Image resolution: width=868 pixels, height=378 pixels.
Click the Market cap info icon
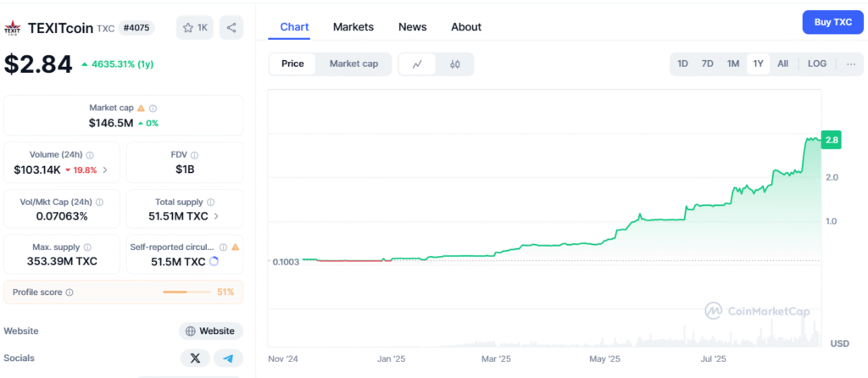[x=153, y=108]
